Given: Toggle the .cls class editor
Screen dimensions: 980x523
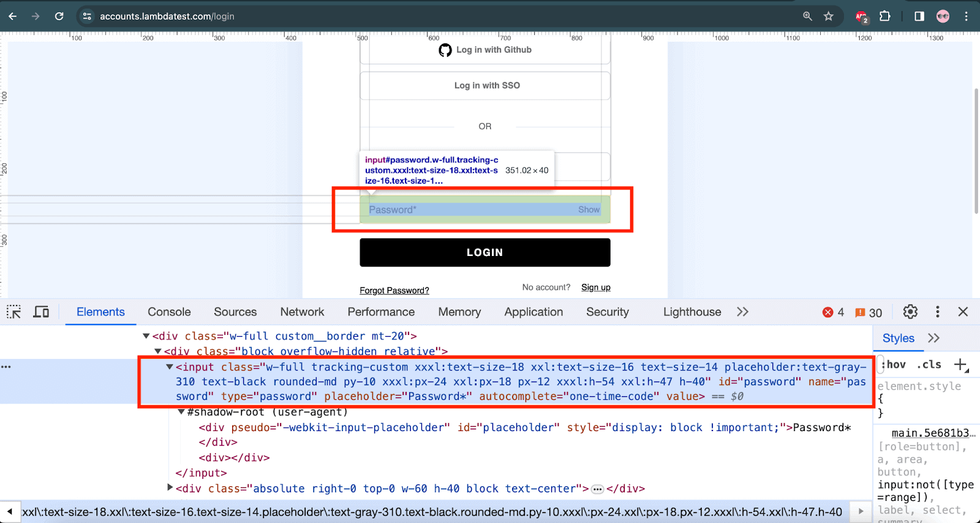Looking at the screenshot, I should click(x=930, y=364).
